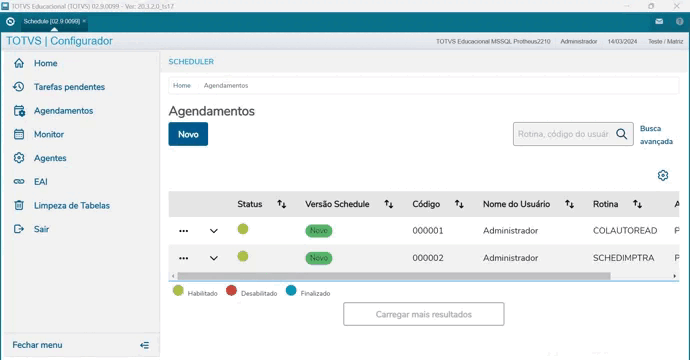Open EAI menu item
Viewport: 690px width, 360px height.
point(40,182)
